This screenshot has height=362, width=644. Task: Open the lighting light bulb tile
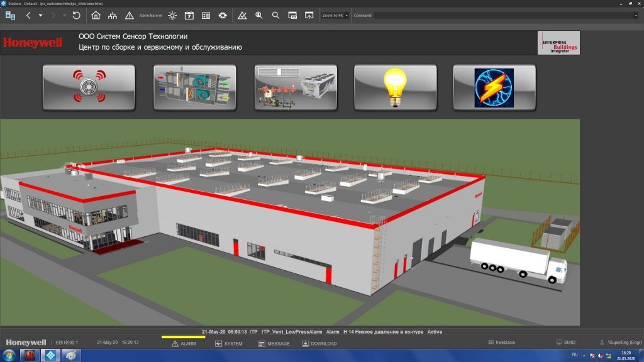[395, 87]
